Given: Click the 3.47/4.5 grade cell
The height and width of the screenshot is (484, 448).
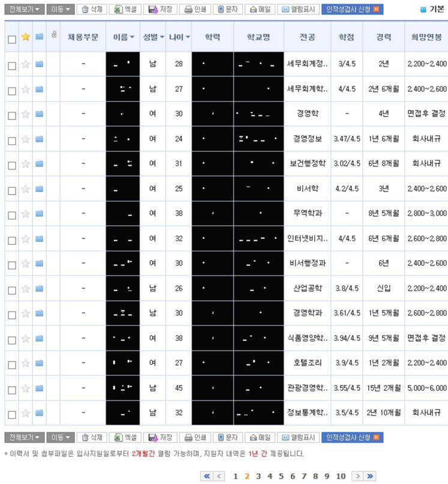Looking at the screenshot, I should 347,139.
